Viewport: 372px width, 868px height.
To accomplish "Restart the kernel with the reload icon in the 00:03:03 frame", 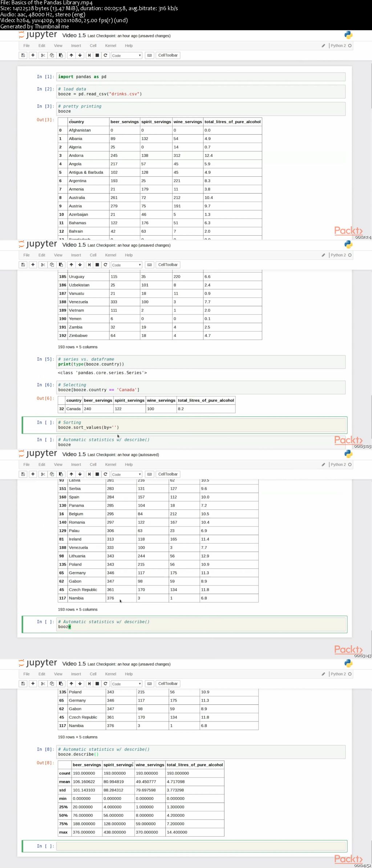I will [105, 265].
